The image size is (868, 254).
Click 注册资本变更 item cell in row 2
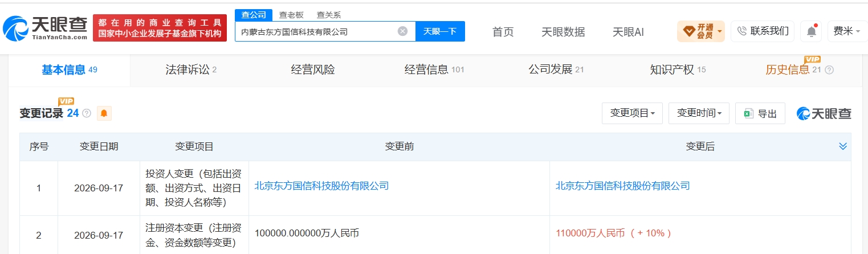(194, 236)
